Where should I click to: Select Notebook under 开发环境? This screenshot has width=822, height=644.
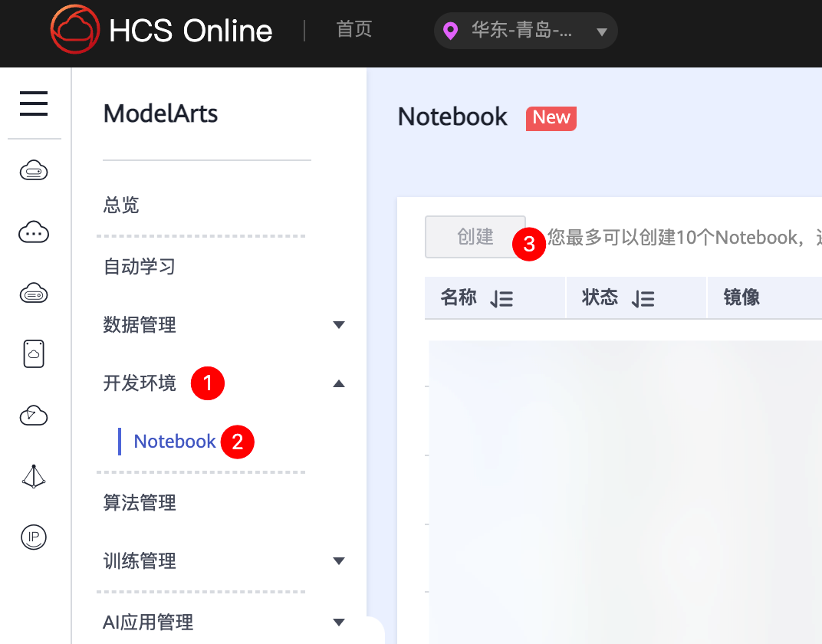pos(175,441)
